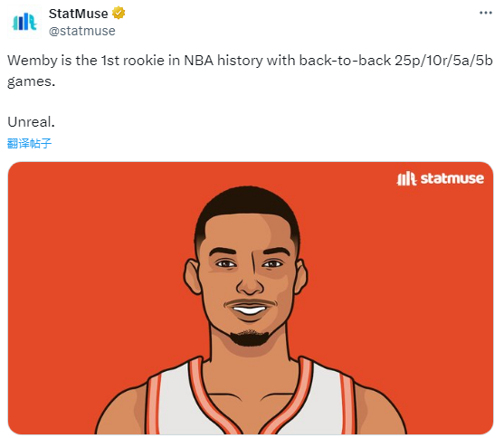Click the StatMuse profile avatar
504x438 pixels.
(x=24, y=23)
